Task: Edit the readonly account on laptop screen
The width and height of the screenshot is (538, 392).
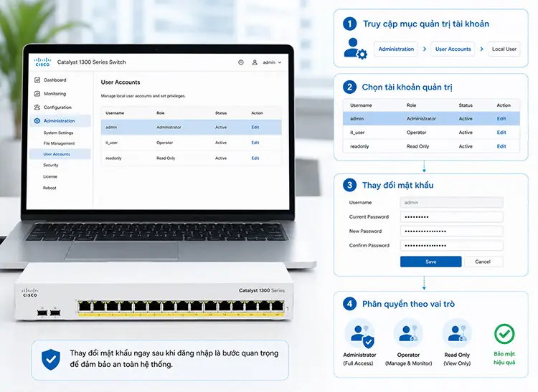Action: coord(255,158)
